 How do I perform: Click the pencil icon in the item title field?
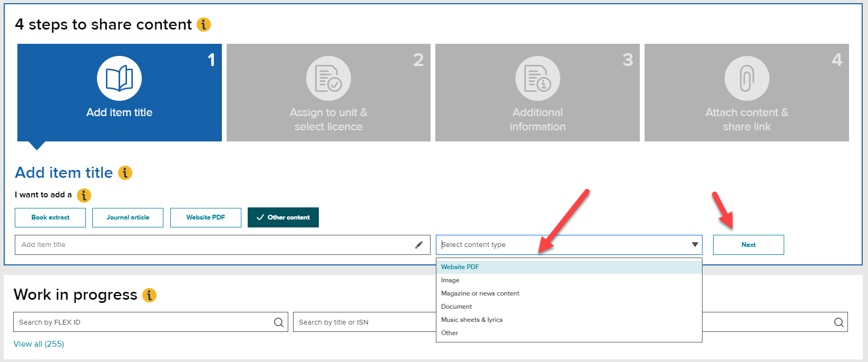pos(419,245)
